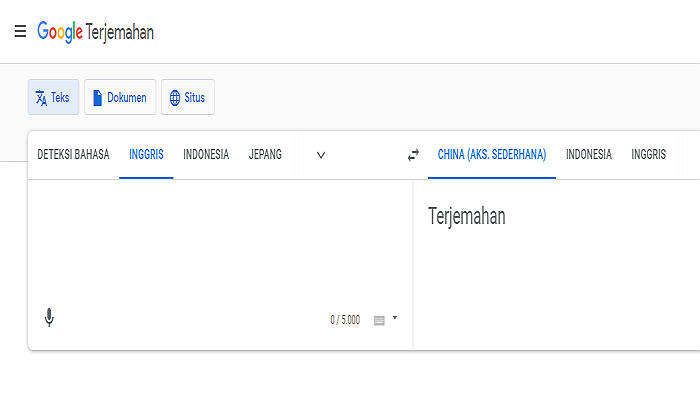Image resolution: width=700 pixels, height=420 pixels.
Task: Select Indonesia in the source language tabs
Action: click(x=206, y=155)
